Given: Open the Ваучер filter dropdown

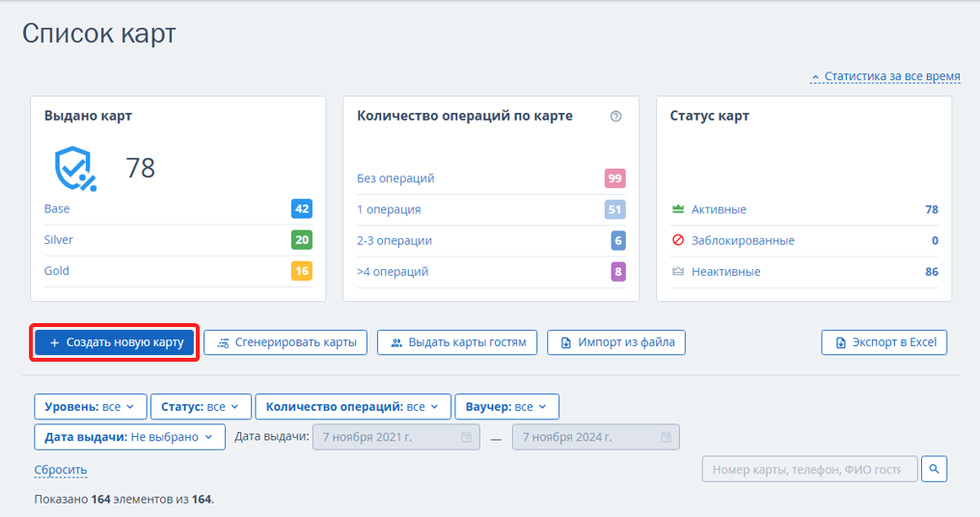Looking at the screenshot, I should click(506, 406).
